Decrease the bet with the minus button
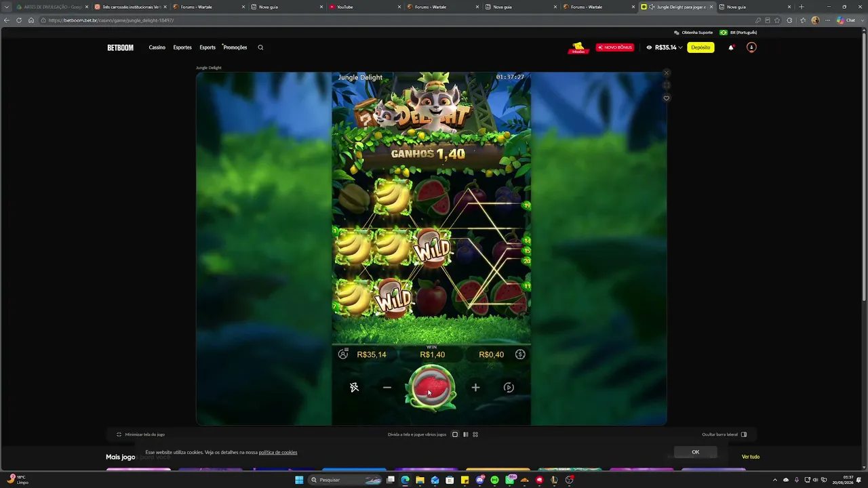 387,388
